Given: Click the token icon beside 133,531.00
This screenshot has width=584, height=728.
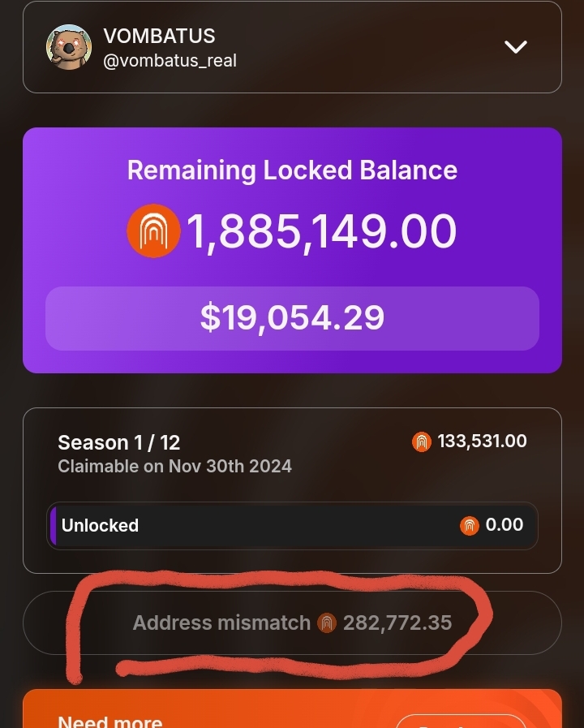Looking at the screenshot, I should click(422, 442).
